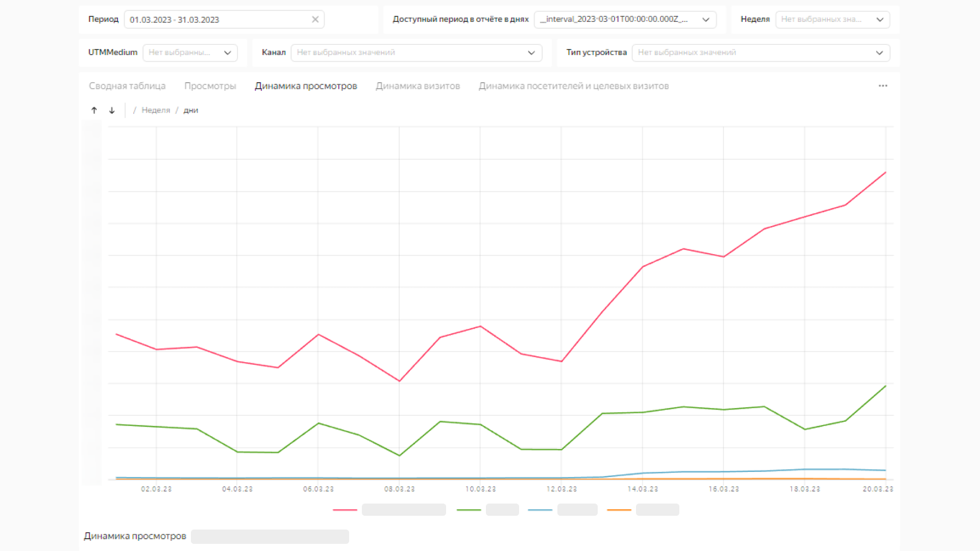The height and width of the screenshot is (551, 980).
Task: Click the Неделя breadcrumb link
Action: pos(156,110)
